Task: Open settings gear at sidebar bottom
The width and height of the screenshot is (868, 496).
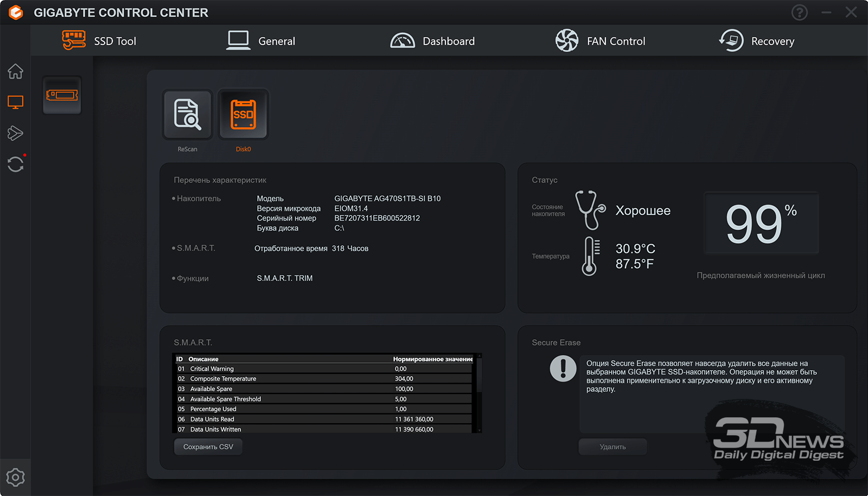Action: coord(15,478)
